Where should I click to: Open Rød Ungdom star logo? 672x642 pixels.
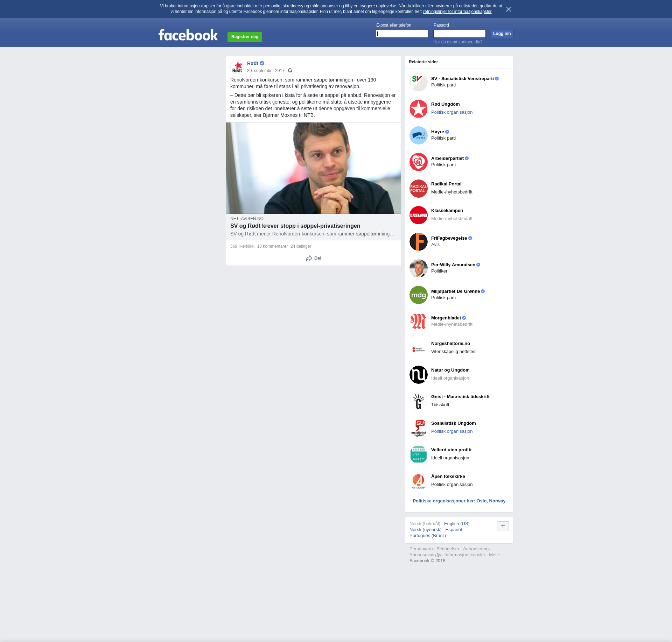coord(419,109)
